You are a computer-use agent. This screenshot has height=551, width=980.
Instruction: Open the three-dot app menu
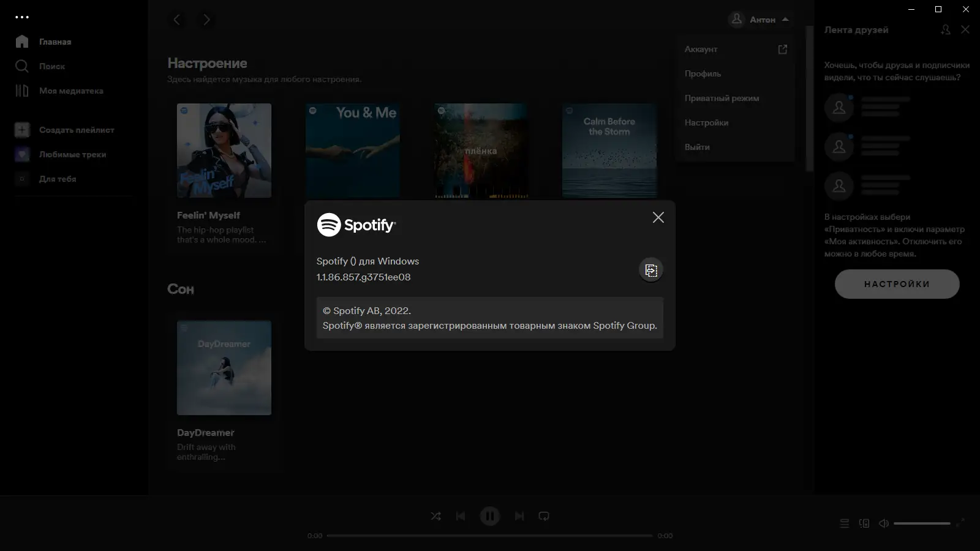click(x=22, y=17)
